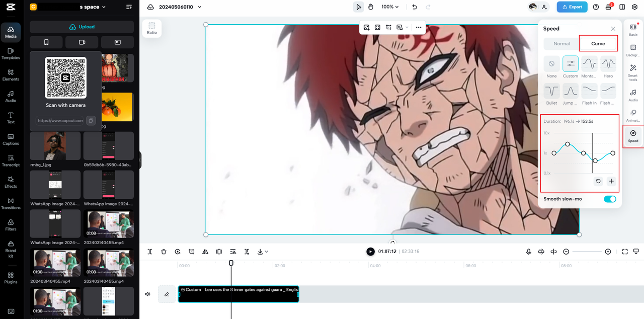Open the Text panel
Viewport: 644px width, 319px height.
pyautogui.click(x=11, y=118)
